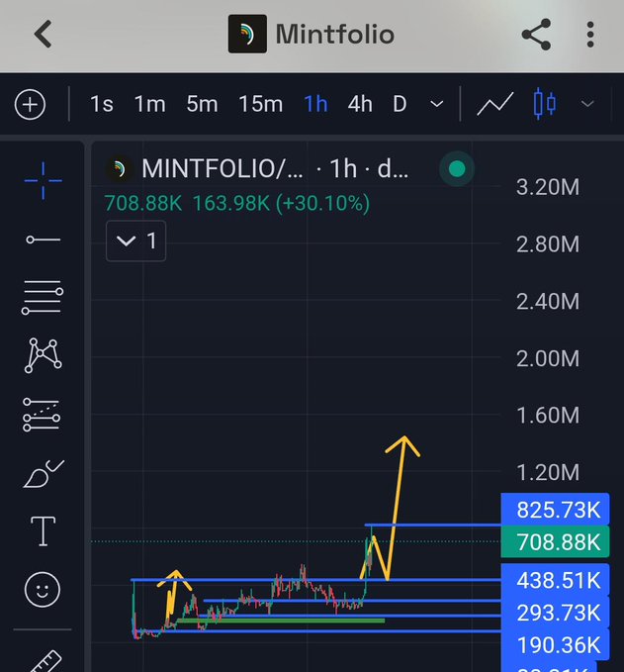624x672 pixels.
Task: Click the 1.20M price axis label
Action: pyautogui.click(x=548, y=472)
